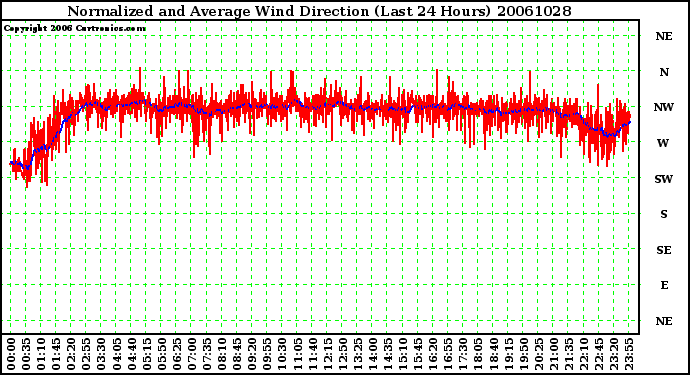Viewport: 690px width, 375px height.
Task: Select the "NW" direction label
Action: [x=664, y=107]
